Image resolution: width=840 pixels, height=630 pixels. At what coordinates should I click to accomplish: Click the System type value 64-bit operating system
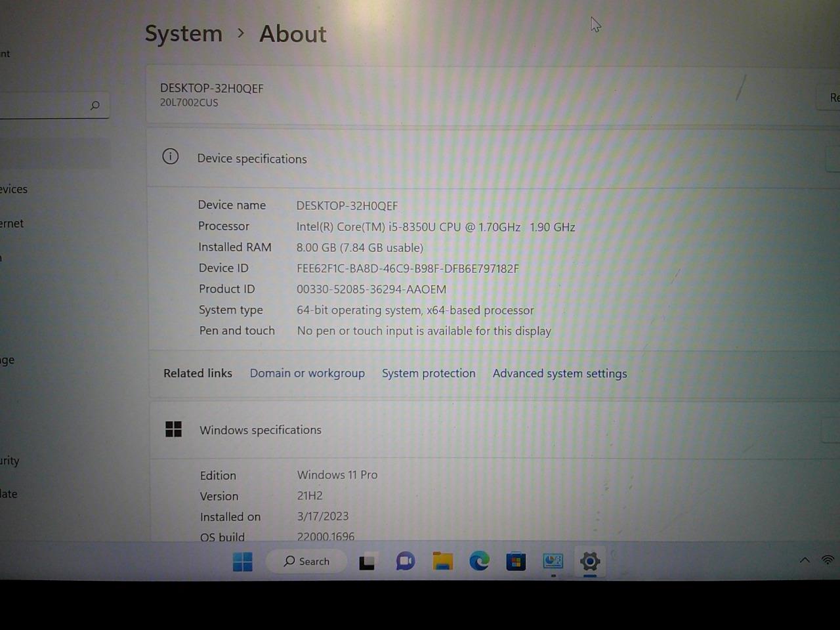415,310
